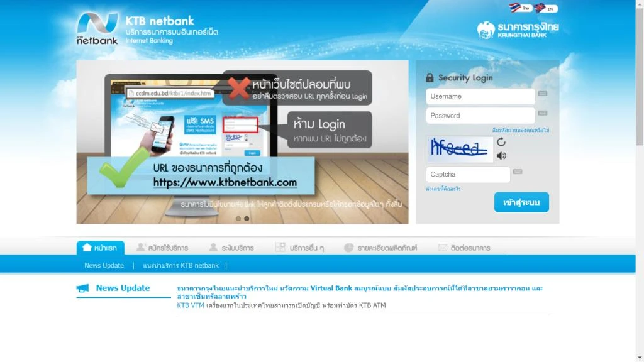The image size is (644, 362).
Task: Open the 'What is this number' link
Action: coord(443,189)
